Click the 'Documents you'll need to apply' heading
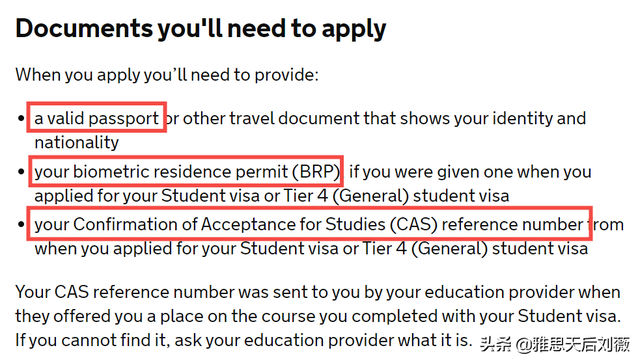The height and width of the screenshot is (363, 640). (x=200, y=29)
